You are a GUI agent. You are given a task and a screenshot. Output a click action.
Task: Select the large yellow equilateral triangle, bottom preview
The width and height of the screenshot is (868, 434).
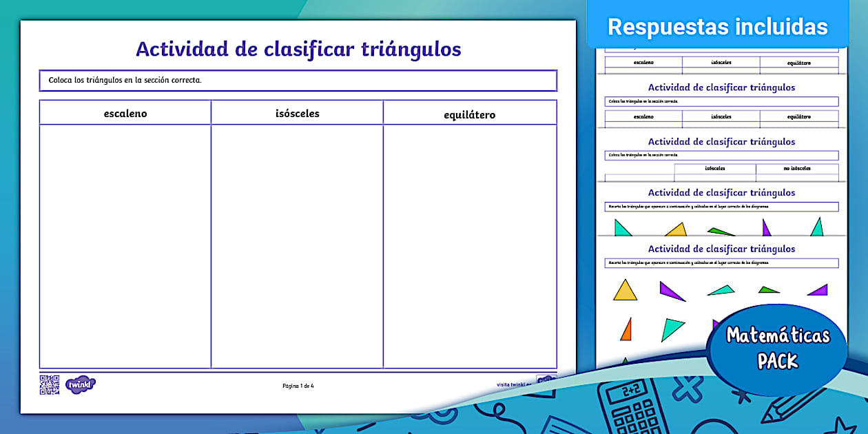point(625,290)
